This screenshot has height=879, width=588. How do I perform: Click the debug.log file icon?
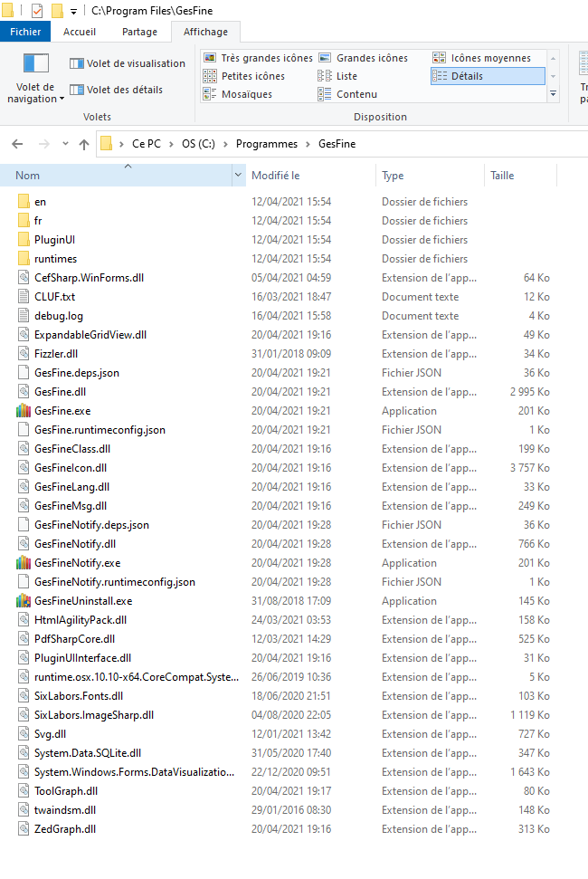click(x=24, y=316)
